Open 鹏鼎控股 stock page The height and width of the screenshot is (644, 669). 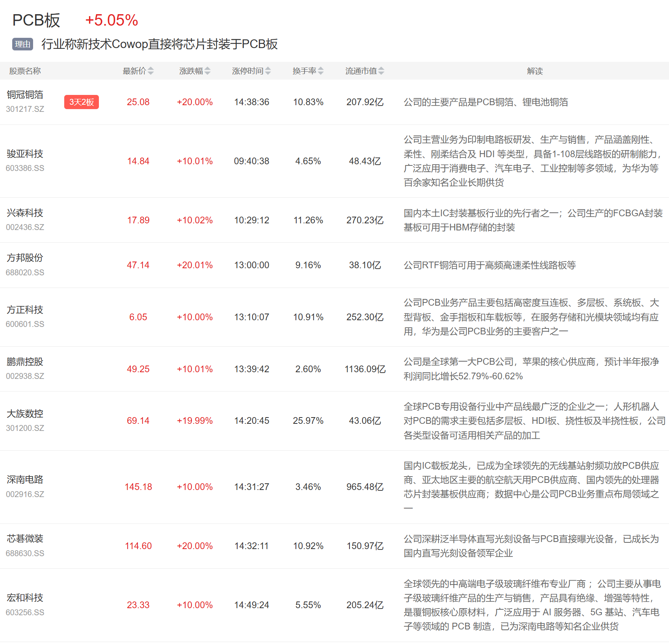[25, 362]
